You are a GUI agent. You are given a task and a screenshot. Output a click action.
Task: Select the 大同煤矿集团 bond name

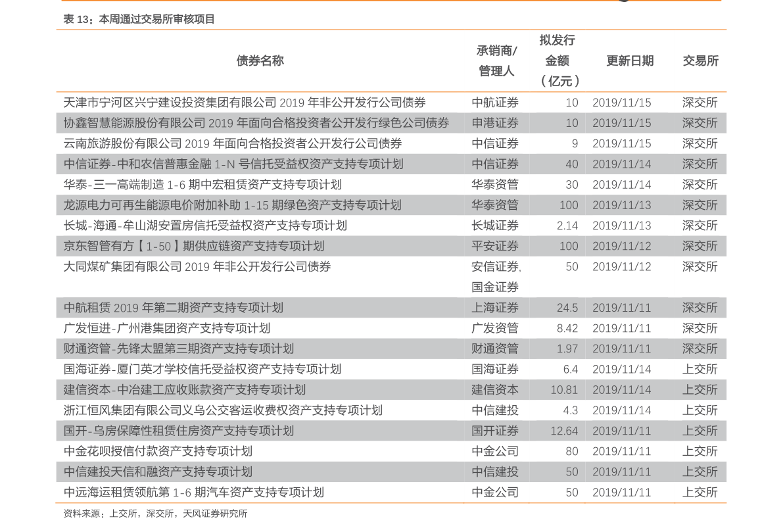[197, 266]
